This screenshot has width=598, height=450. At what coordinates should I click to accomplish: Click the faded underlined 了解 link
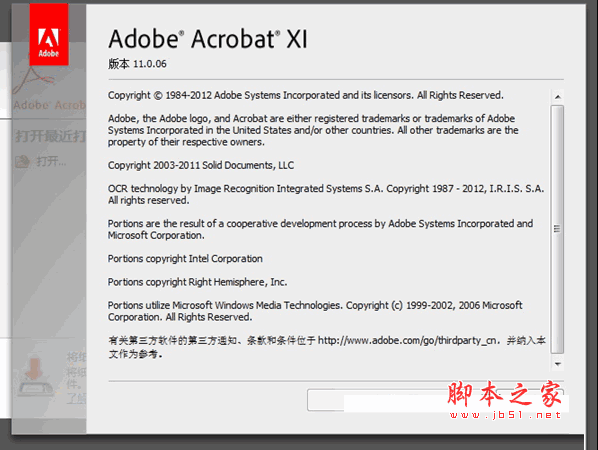pos(76,399)
